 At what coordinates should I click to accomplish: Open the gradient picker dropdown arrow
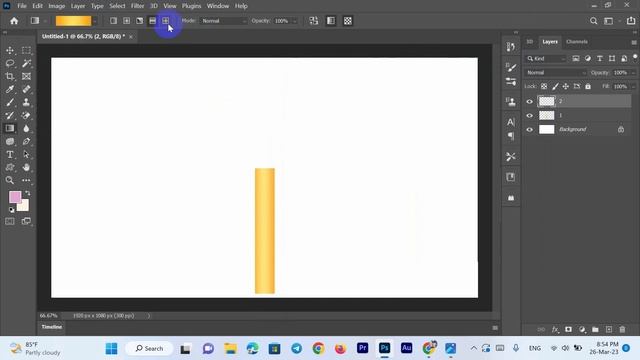pyautogui.click(x=95, y=21)
